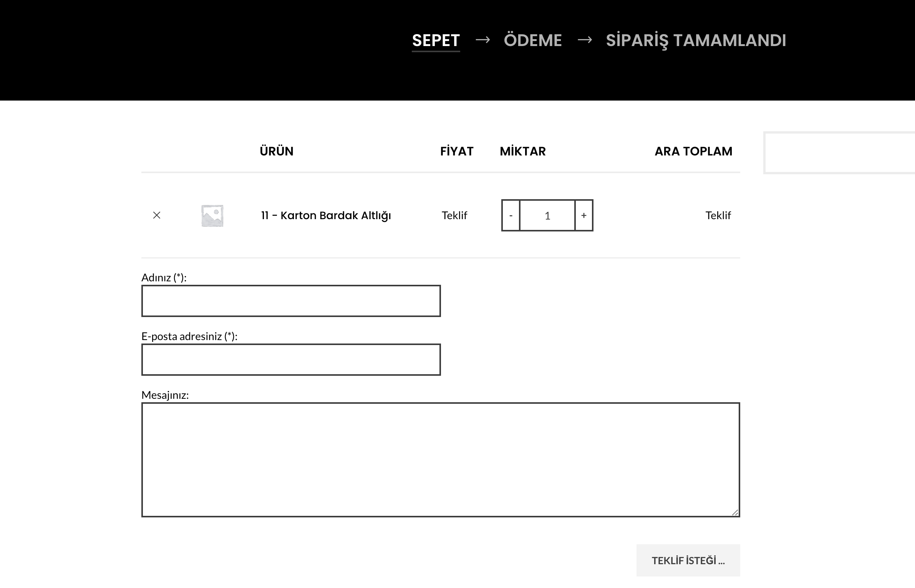Screen dimensions: 915x588
Task: Grab the message textarea resize handle
Action: (x=735, y=512)
